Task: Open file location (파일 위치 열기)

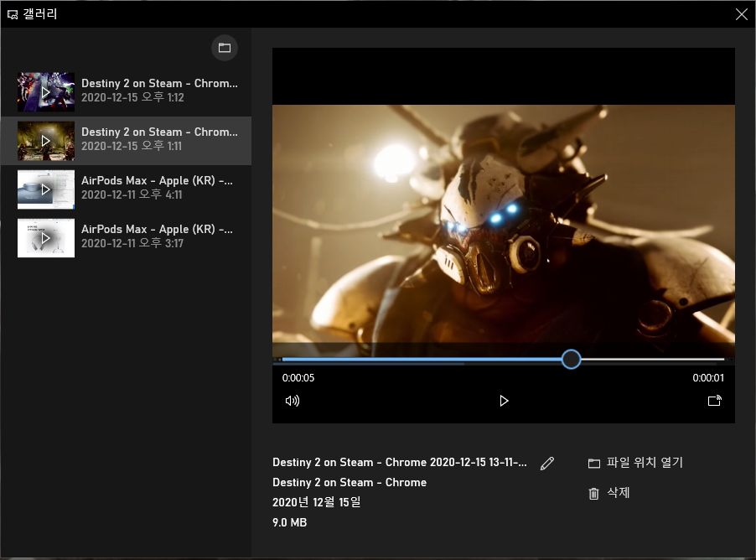Action: (635, 463)
